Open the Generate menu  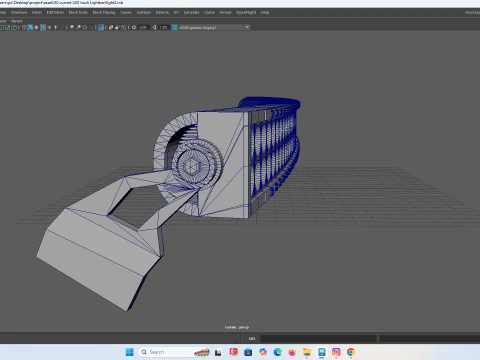pyautogui.click(x=191, y=12)
